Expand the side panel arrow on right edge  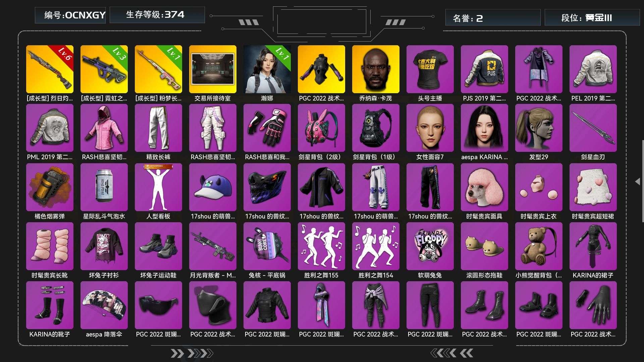pos(638,181)
